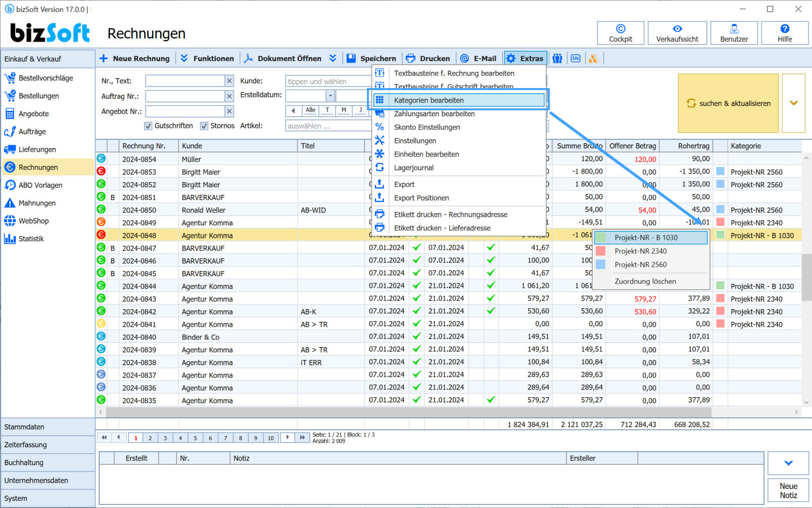Pick blue Projekt-NR 2560 category swatch
The height and width of the screenshot is (508, 812).
point(600,264)
